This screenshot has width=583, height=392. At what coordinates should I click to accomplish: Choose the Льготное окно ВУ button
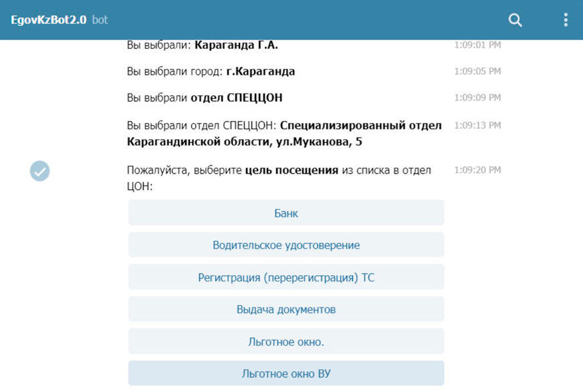(x=286, y=373)
